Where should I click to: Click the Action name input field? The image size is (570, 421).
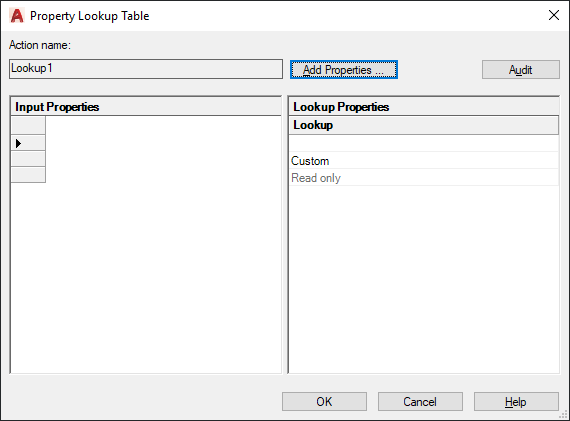[146, 69]
